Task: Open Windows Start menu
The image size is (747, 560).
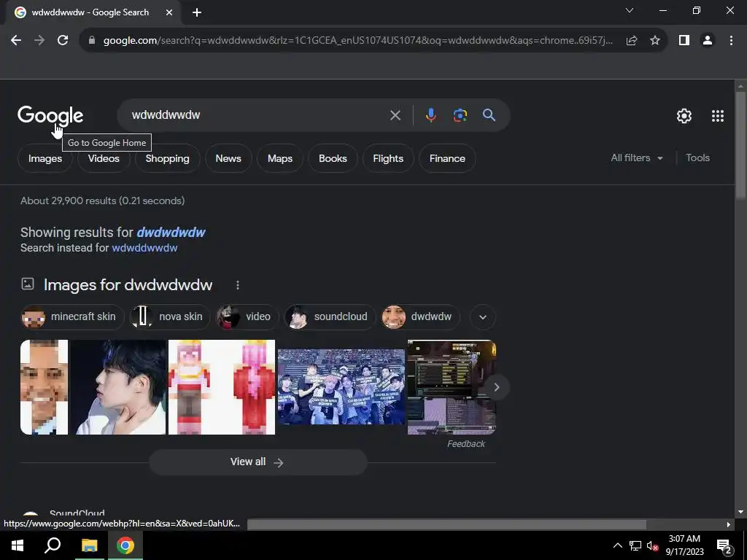Action: point(18,545)
